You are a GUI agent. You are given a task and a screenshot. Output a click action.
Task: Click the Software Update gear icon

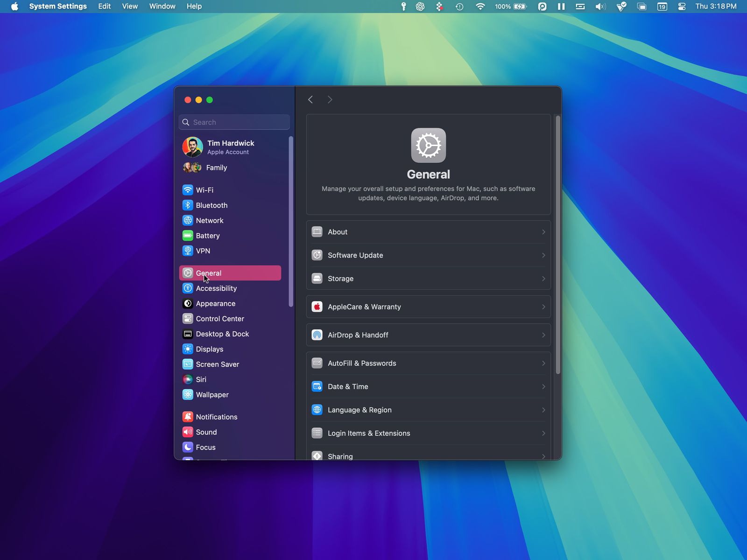[x=317, y=255]
